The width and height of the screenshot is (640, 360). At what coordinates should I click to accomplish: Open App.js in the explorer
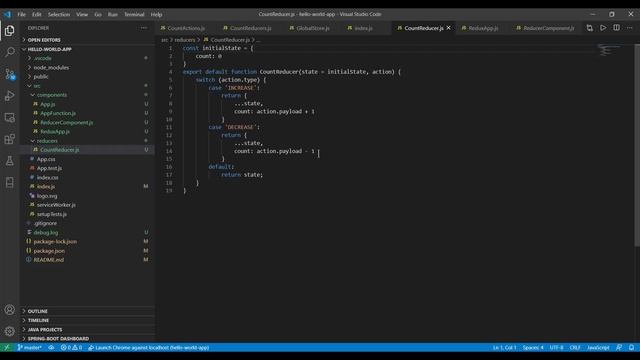[x=47, y=104]
